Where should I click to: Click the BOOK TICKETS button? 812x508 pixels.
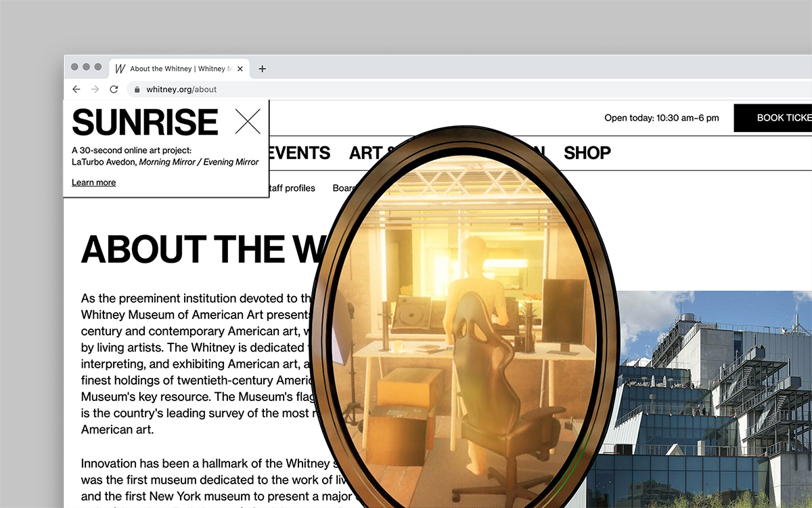pos(773,118)
